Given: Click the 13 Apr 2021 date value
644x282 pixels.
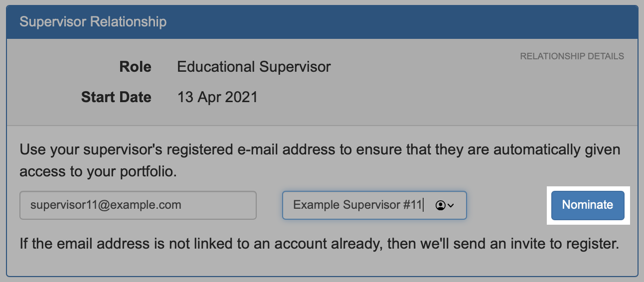Looking at the screenshot, I should coord(217,97).
